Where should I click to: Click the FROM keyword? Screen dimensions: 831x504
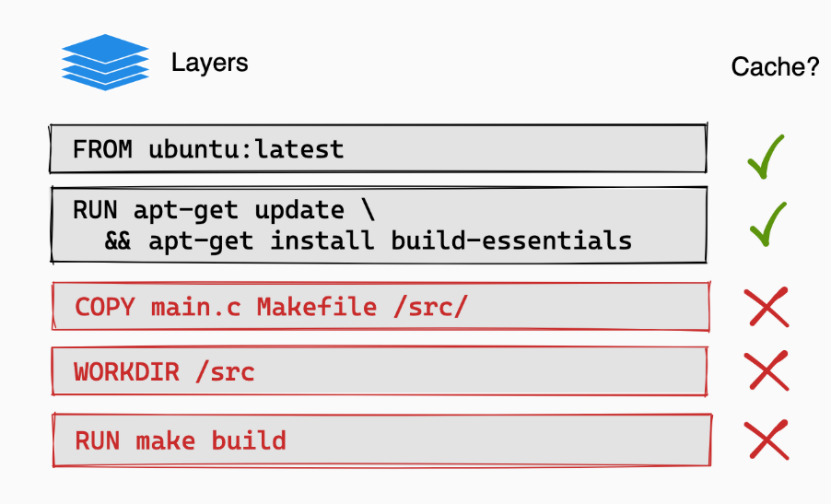click(102, 149)
